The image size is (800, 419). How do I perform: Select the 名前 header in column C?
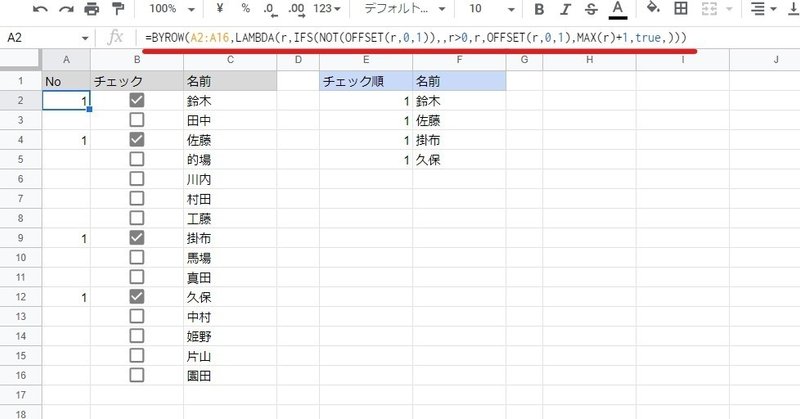230,81
